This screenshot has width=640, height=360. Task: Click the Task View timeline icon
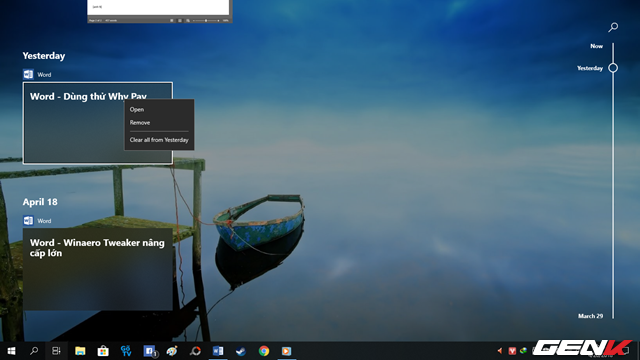click(56, 351)
